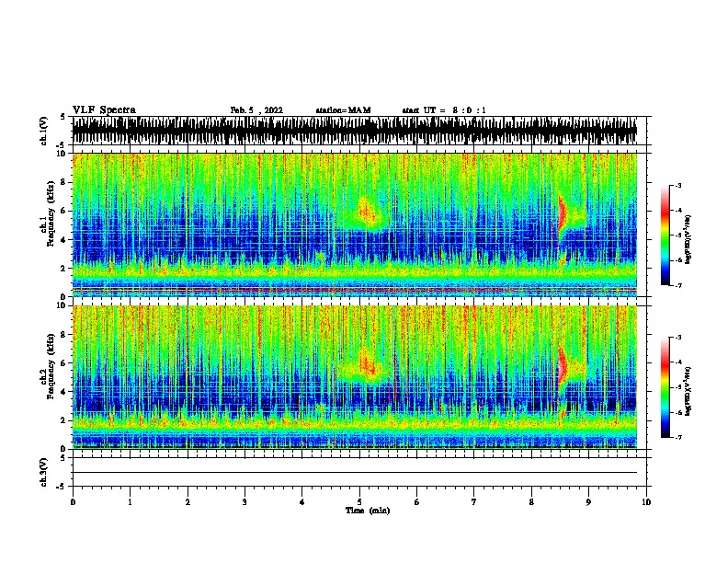Click the "station=MAM" header label
This screenshot has width=728, height=563.
pyautogui.click(x=343, y=110)
